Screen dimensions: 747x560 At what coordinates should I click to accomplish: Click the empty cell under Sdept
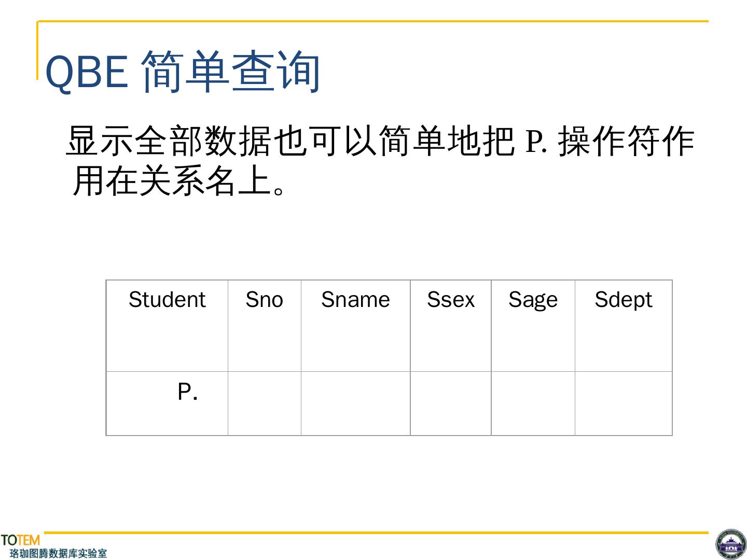point(623,403)
